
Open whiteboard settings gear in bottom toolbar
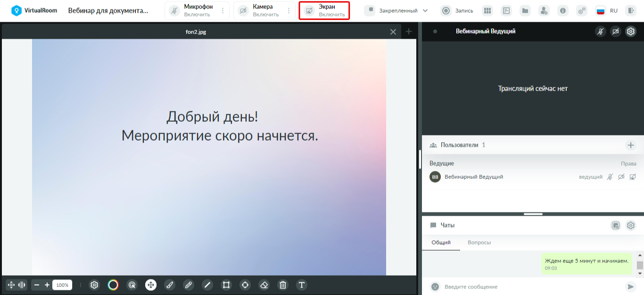point(94,285)
